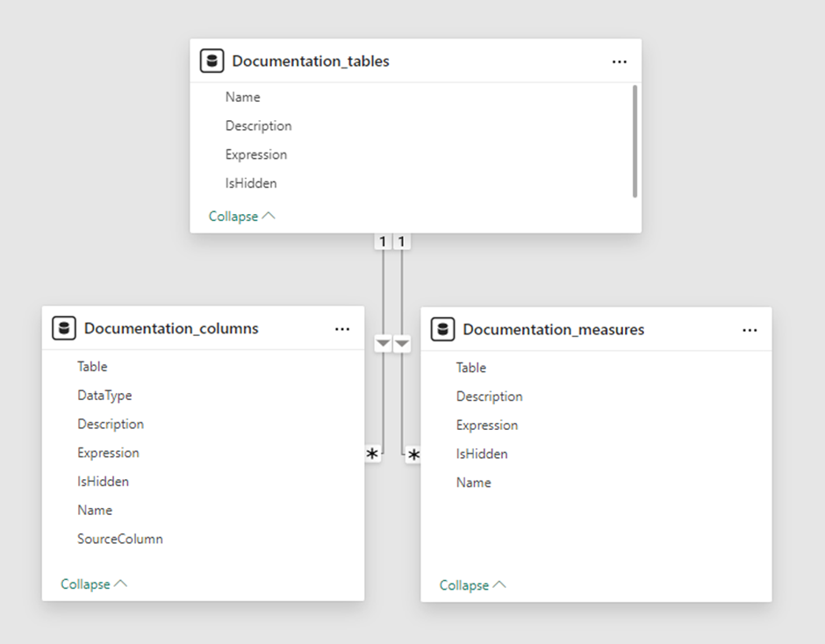Click right relationship filter direction arrow
Image resolution: width=825 pixels, height=644 pixels.
402,344
